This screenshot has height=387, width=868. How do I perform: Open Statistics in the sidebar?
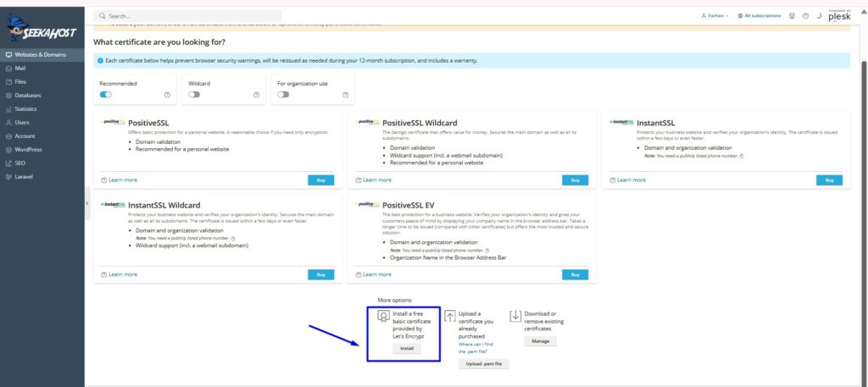point(42,109)
